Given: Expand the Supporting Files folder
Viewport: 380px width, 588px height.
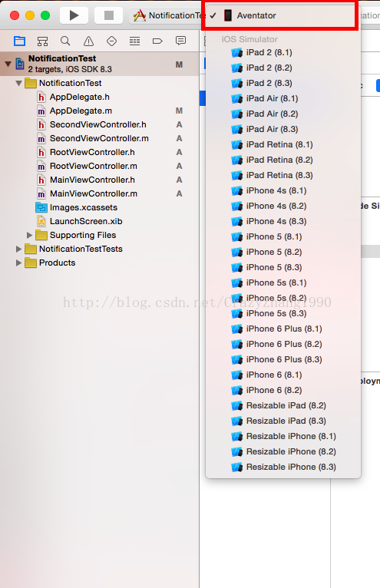Looking at the screenshot, I should click(29, 235).
